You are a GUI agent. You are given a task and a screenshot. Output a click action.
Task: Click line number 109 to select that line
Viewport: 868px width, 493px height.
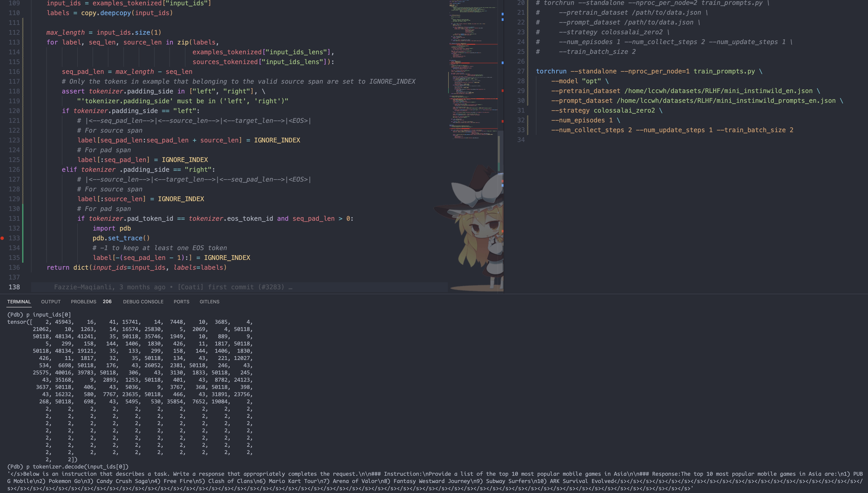click(x=14, y=3)
